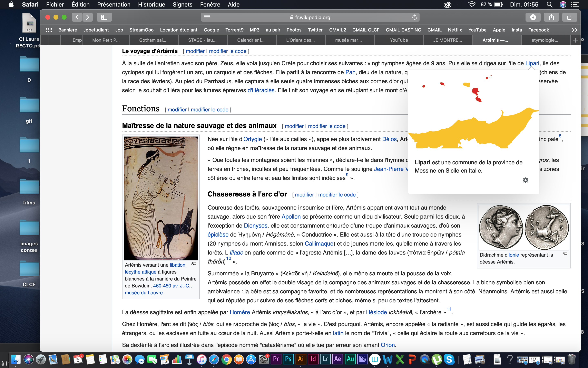The image size is (588, 368).
Task: Open Lipari preview settings gear
Action: click(525, 180)
